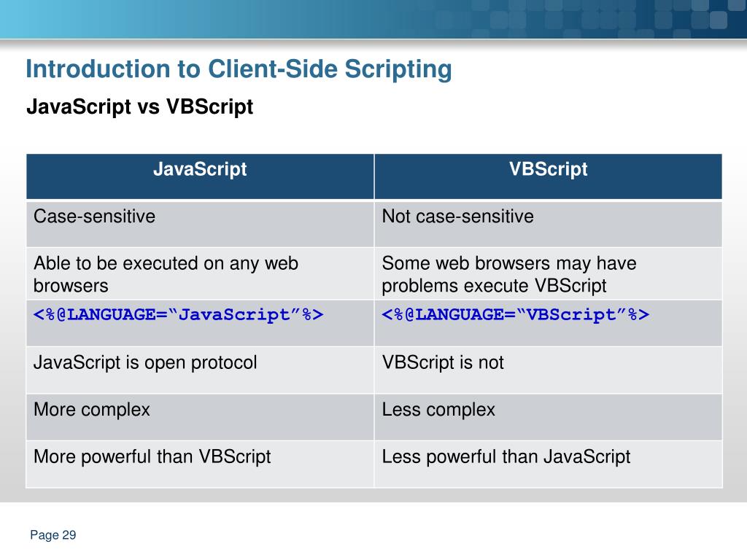Click the Page 29 footer label
The height and width of the screenshot is (560, 747).
point(53,535)
